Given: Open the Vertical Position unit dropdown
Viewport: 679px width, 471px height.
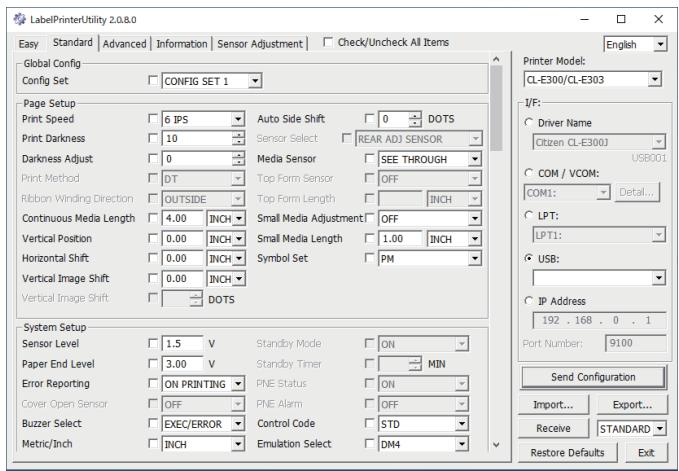Looking at the screenshot, I should click(226, 239).
